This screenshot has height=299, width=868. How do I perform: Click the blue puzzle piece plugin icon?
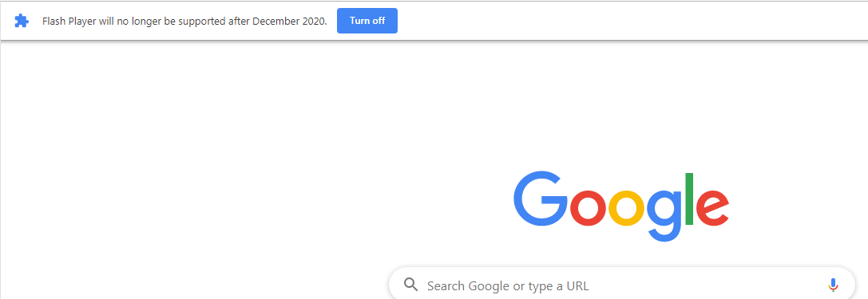pos(21,21)
